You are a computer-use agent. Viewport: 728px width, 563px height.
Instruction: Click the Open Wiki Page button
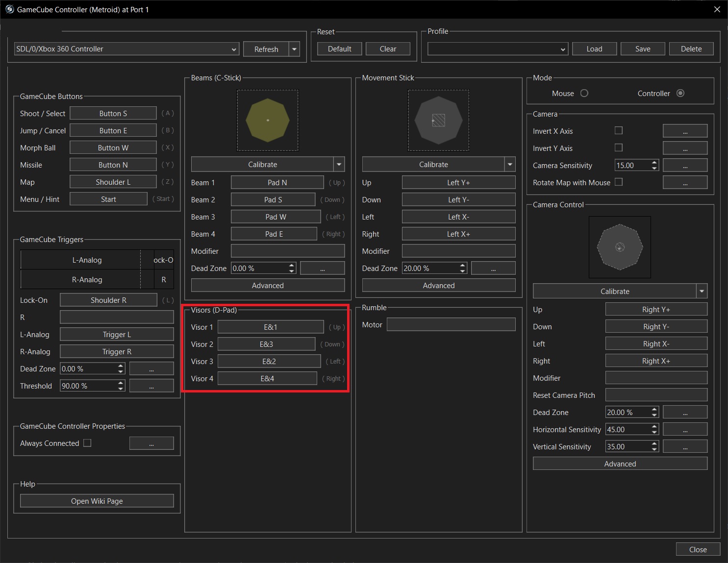tap(97, 501)
